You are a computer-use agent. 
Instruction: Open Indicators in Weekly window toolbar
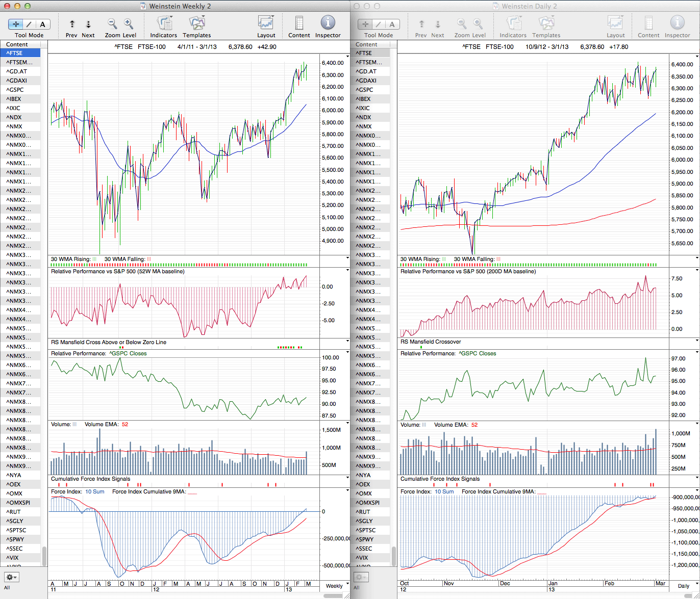(x=163, y=23)
